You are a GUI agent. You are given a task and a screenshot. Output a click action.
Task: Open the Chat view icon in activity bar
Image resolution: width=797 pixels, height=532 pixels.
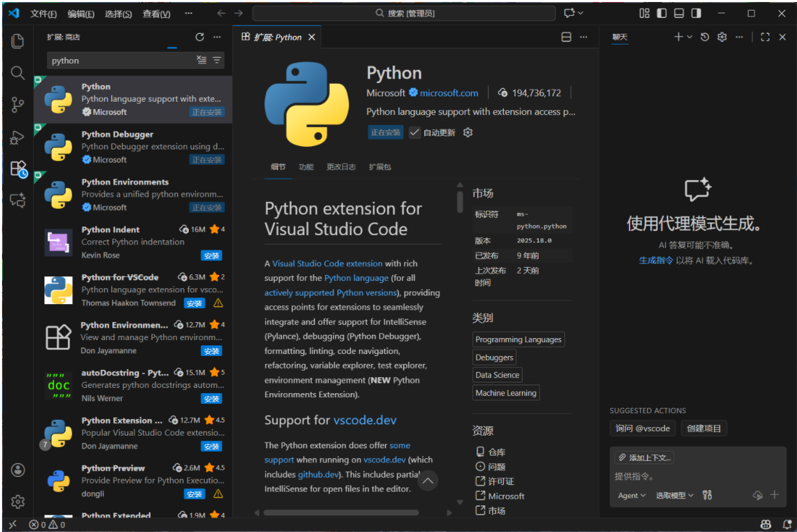[x=17, y=201]
